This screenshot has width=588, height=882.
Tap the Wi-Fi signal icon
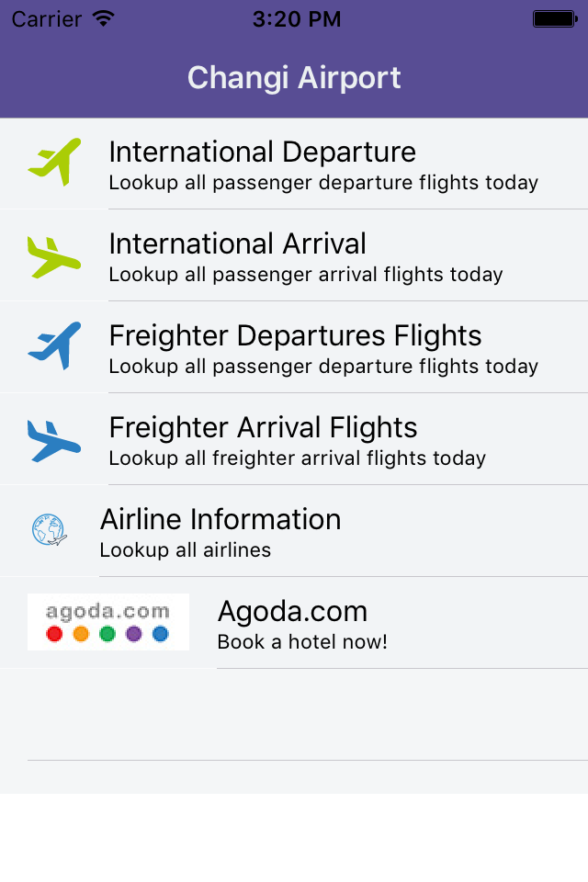coord(101,17)
